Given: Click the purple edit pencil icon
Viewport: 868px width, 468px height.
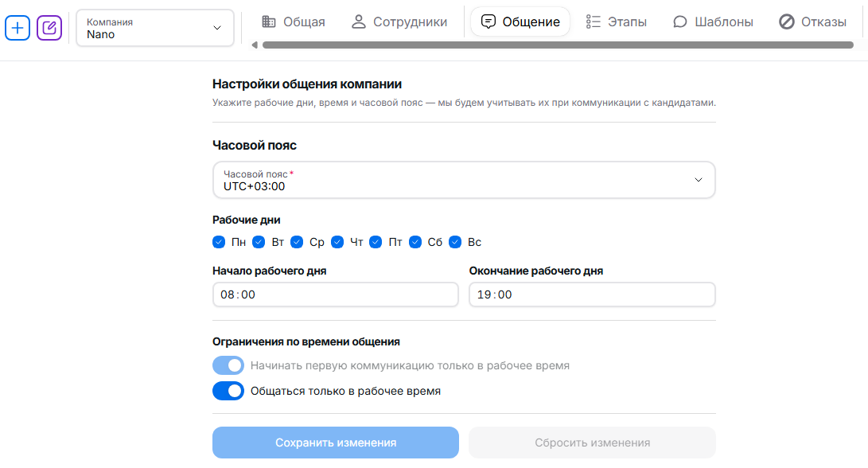Looking at the screenshot, I should 49,28.
